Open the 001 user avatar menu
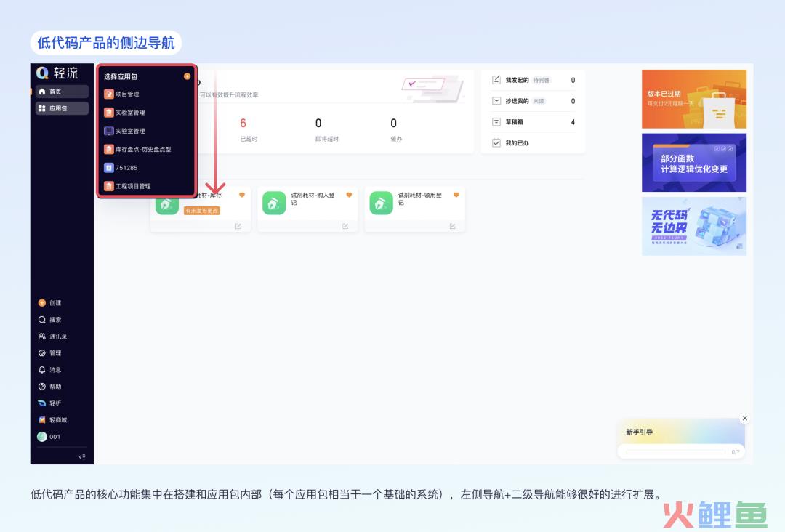785x532 pixels. click(49, 436)
